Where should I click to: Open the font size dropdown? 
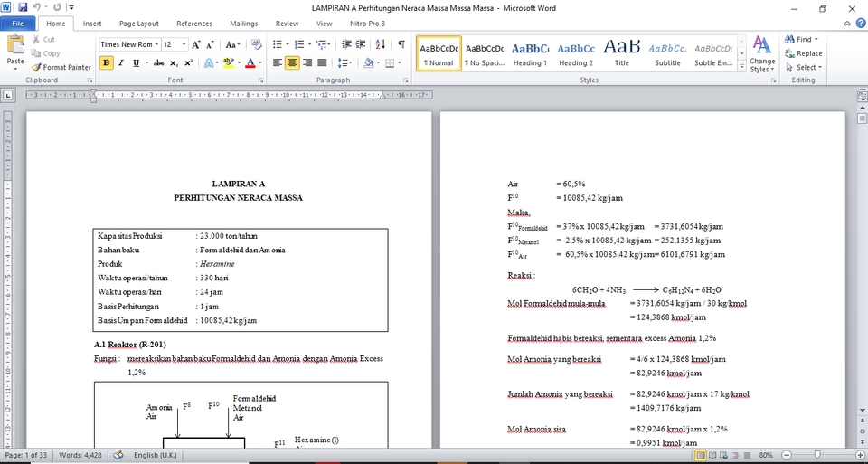[x=184, y=45]
